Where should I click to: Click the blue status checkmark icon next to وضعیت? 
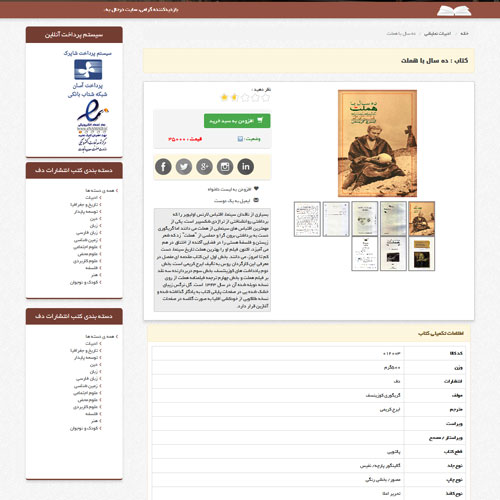point(240,139)
